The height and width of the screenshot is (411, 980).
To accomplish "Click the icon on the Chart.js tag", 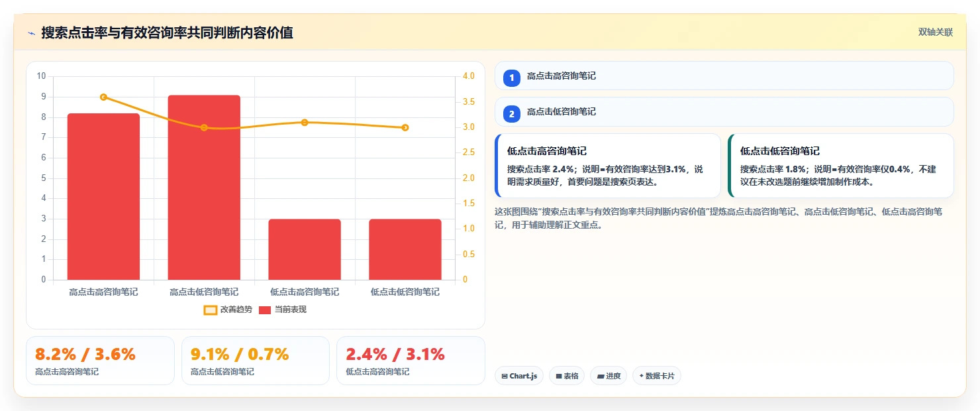I will [x=505, y=376].
